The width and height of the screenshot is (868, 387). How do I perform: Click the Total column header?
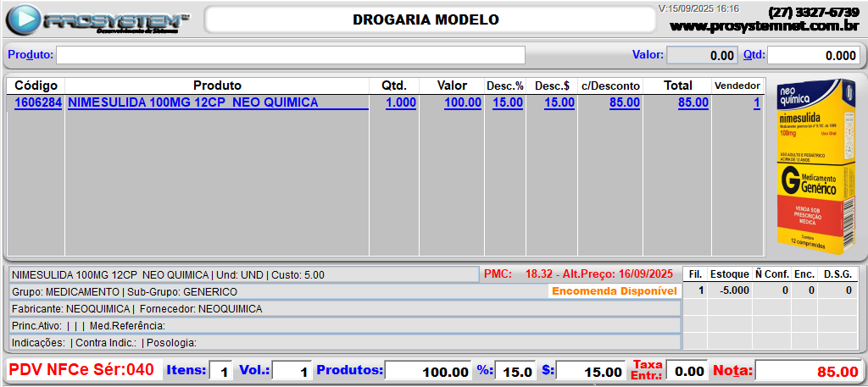coord(677,86)
